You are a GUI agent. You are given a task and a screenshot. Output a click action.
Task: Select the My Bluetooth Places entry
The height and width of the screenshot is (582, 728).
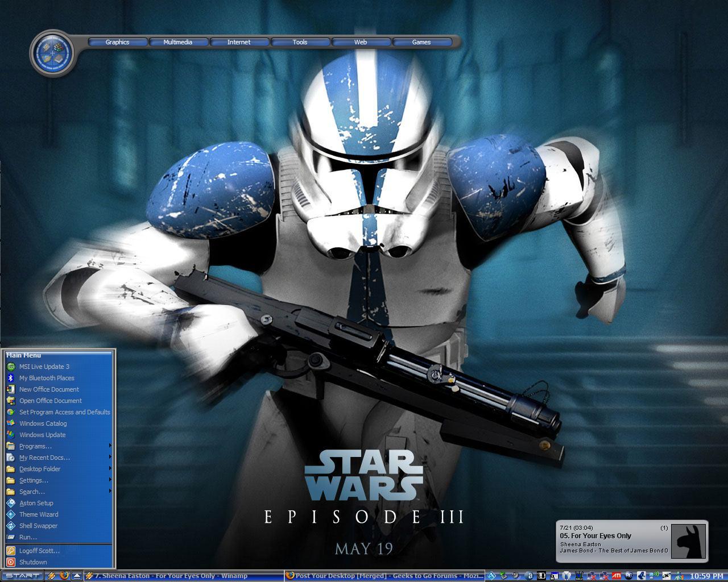click(x=59, y=378)
